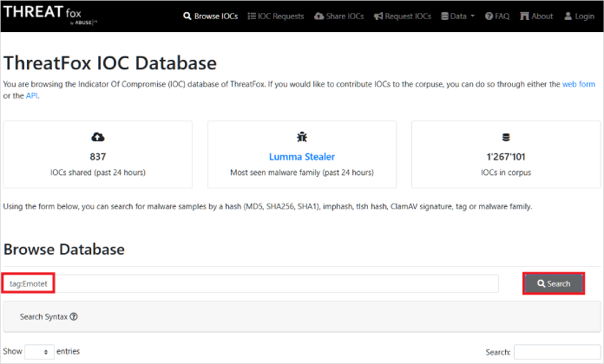Click the user icon beside Login
Image resolution: width=604 pixels, height=364 pixels.
568,16
